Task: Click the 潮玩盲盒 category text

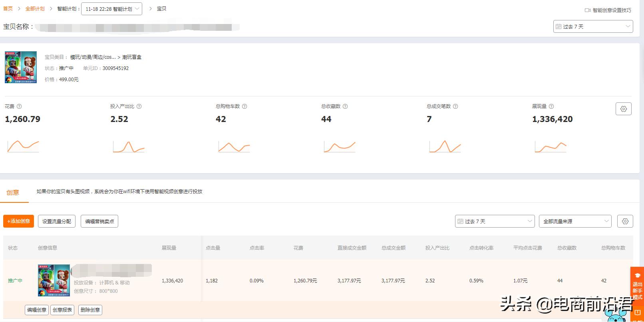Action: point(132,57)
